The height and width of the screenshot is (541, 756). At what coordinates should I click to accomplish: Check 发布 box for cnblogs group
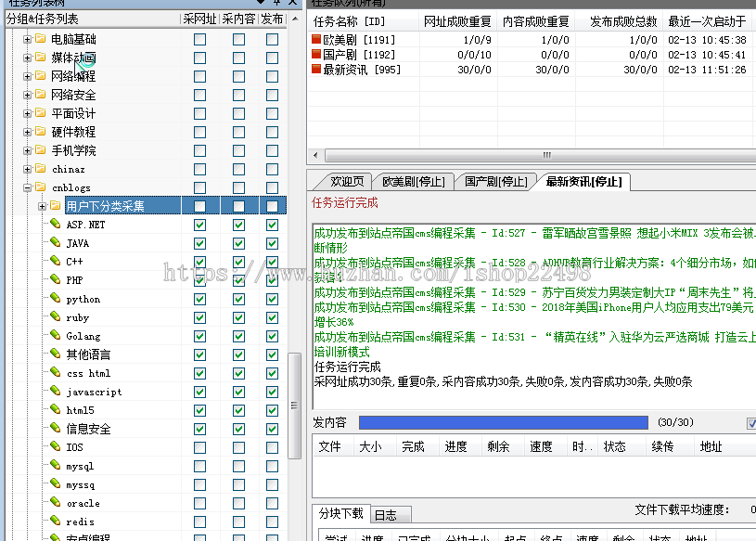pos(273,187)
